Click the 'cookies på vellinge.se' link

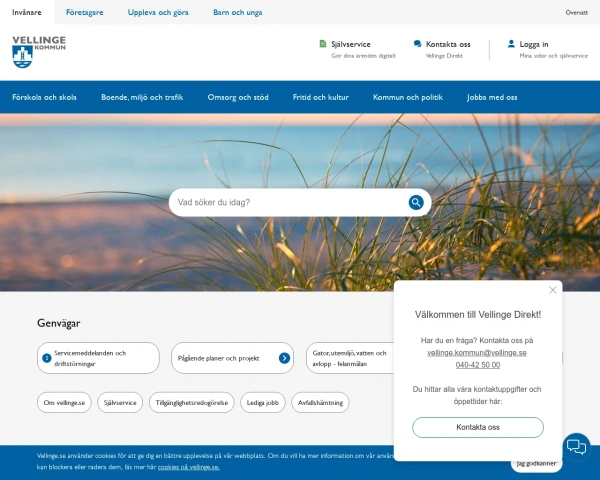[189, 467]
